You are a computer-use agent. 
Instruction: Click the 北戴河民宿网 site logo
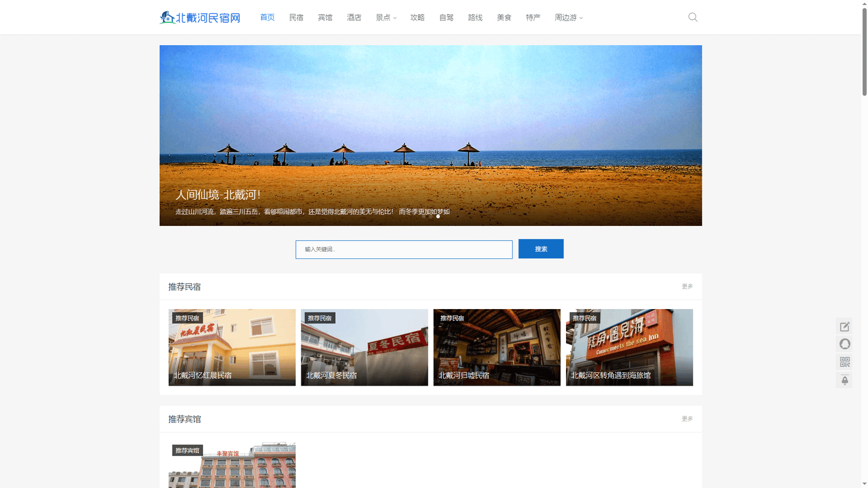200,17
